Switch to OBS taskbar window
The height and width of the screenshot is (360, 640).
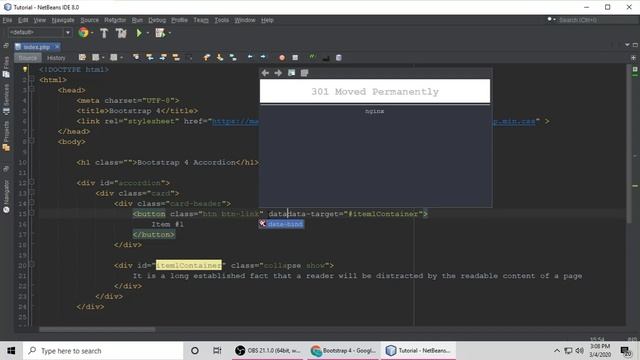pos(267,351)
